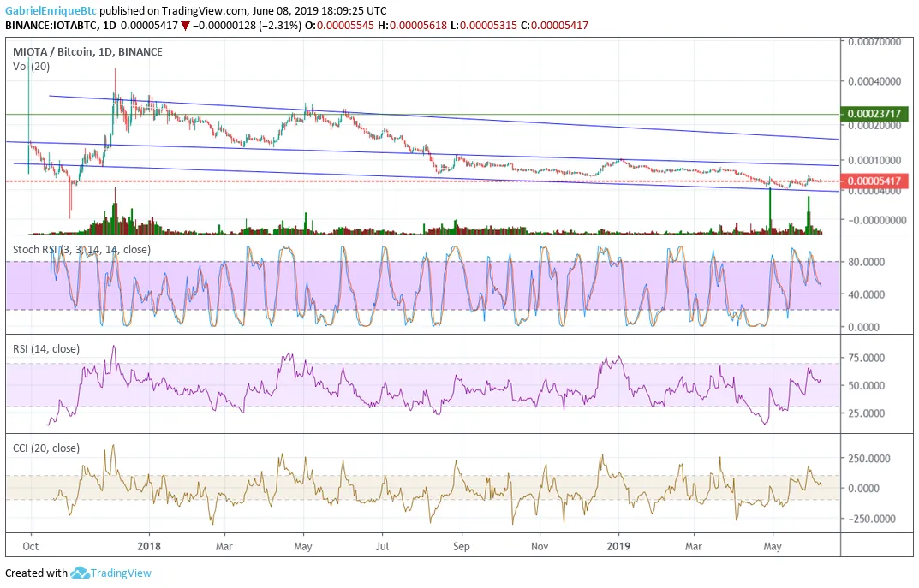Click the 40.0000 Stoch RSI axis value
The width and height of the screenshot is (919, 588).
[866, 294]
